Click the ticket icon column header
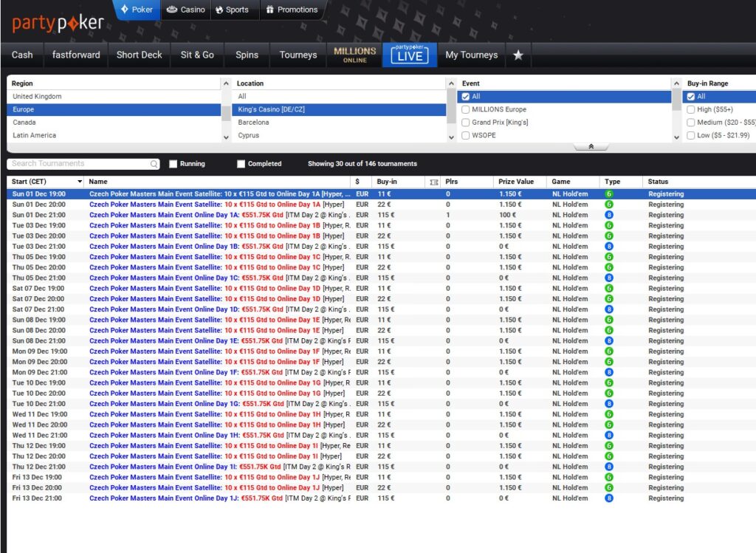Viewport: 756px width, 553px height. click(433, 182)
